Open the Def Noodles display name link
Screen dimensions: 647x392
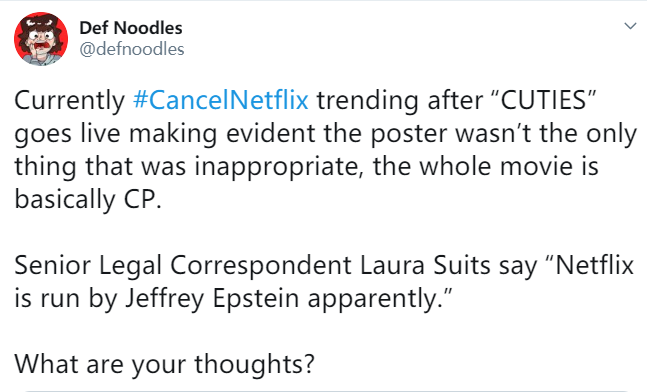coord(131,28)
